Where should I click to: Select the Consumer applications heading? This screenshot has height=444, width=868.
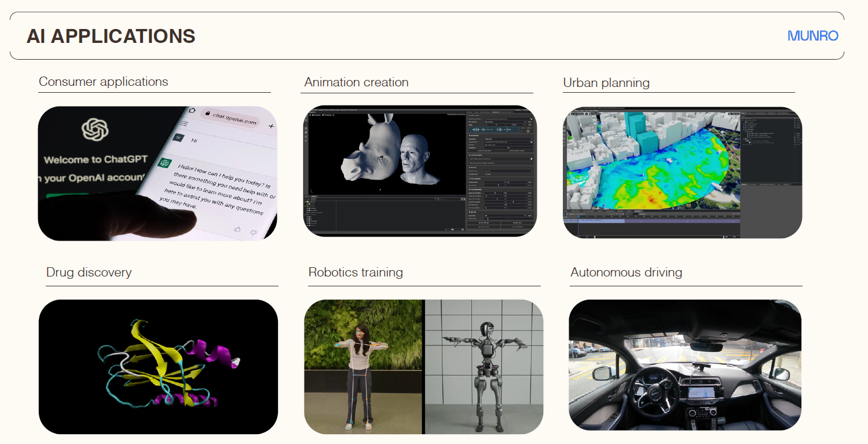point(103,82)
